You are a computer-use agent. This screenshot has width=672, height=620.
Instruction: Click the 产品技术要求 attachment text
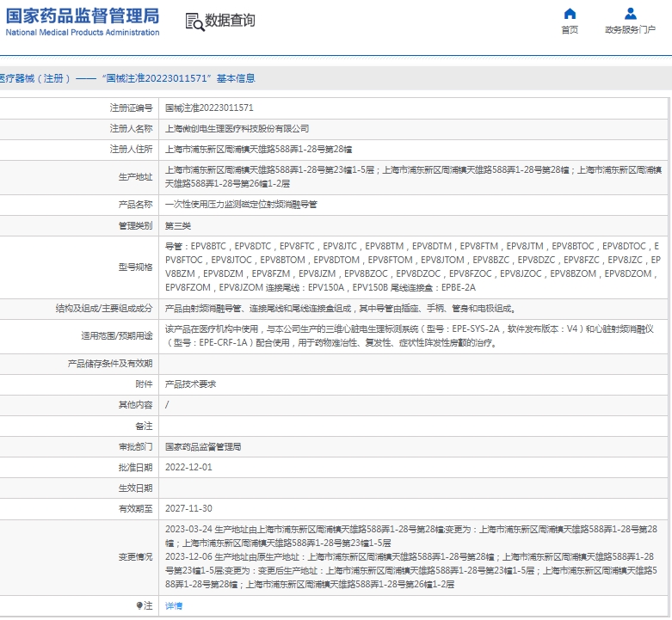click(x=190, y=384)
